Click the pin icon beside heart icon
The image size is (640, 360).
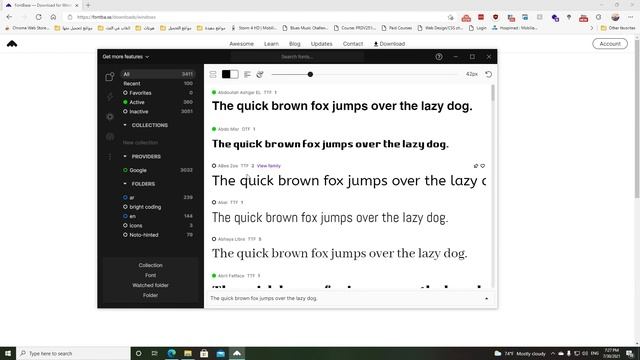point(476,166)
